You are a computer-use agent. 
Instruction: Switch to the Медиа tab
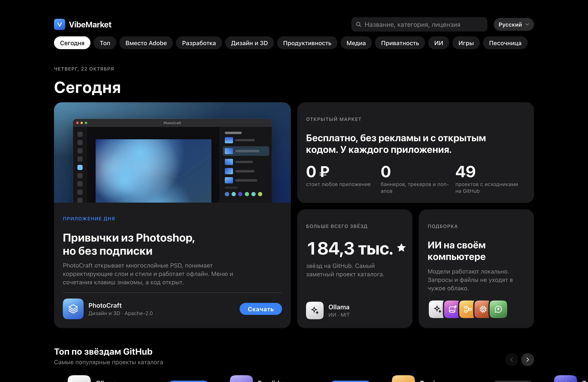[x=356, y=43]
